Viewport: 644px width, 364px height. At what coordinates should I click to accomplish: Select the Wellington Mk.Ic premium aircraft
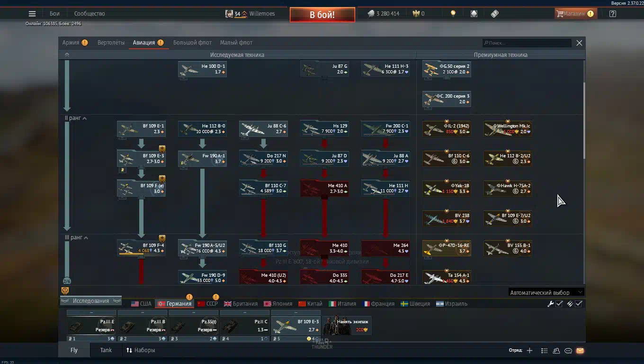click(x=508, y=129)
